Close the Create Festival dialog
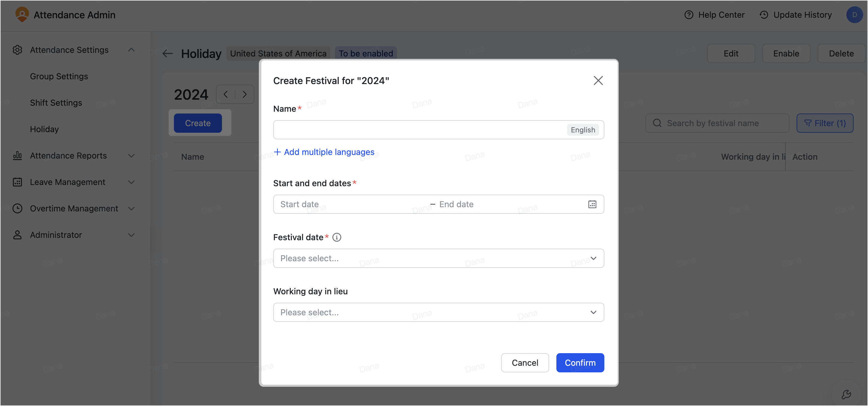Screen dimensions: 868x406 click(598, 80)
